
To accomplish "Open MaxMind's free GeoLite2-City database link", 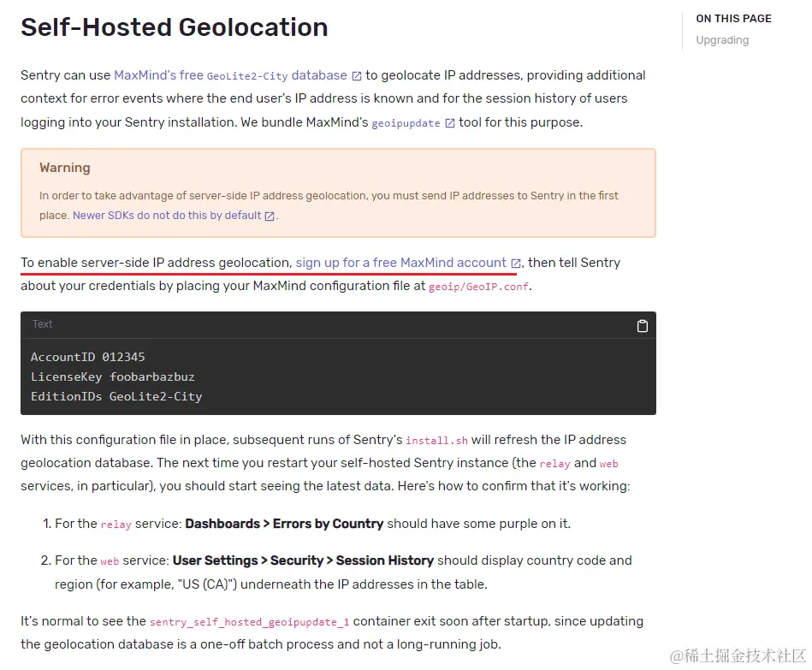I will 230,75.
